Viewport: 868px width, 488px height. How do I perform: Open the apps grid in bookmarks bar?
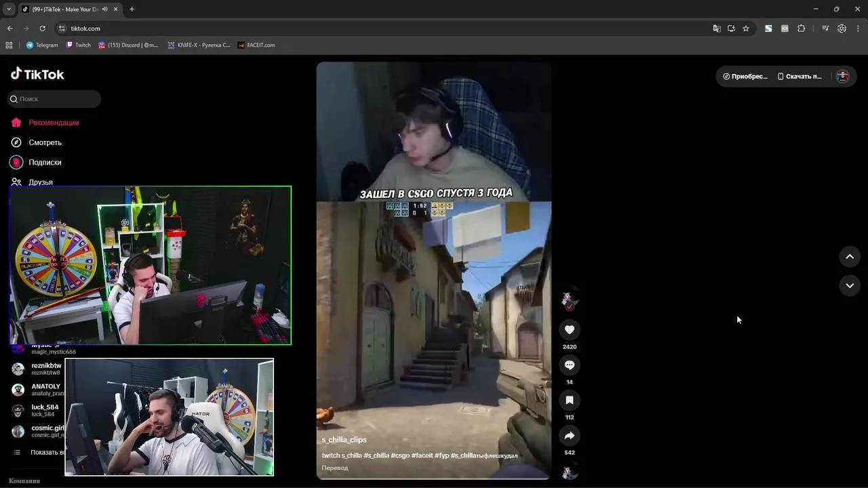coord(9,45)
